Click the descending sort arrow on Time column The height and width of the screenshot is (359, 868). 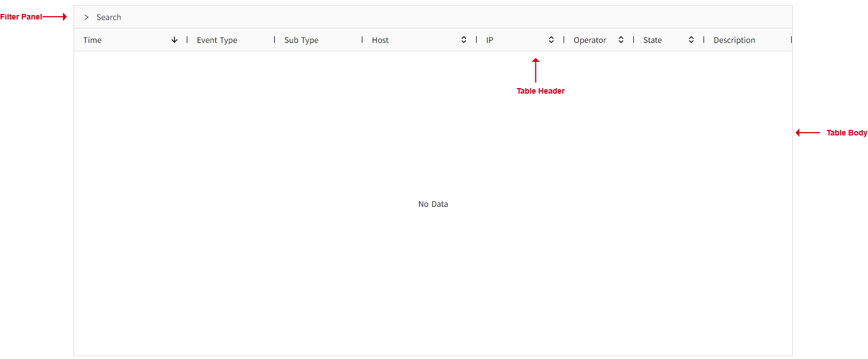(174, 40)
